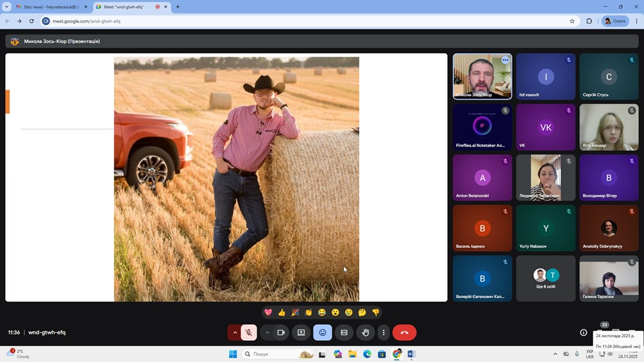This screenshot has height=362, width=644.
Task: Click the 'Ще 8 осіб' participants tile
Action: (x=546, y=279)
